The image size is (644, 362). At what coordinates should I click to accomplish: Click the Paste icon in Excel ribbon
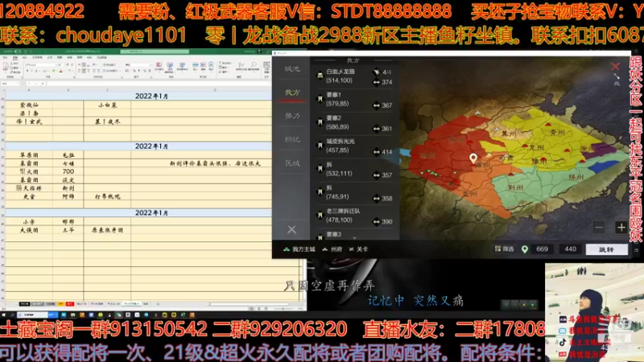(6, 67)
